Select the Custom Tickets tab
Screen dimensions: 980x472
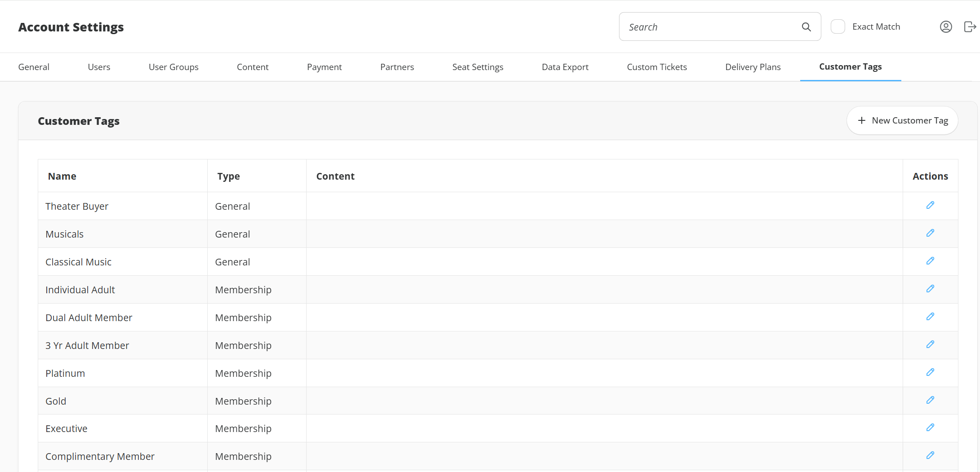(x=657, y=67)
